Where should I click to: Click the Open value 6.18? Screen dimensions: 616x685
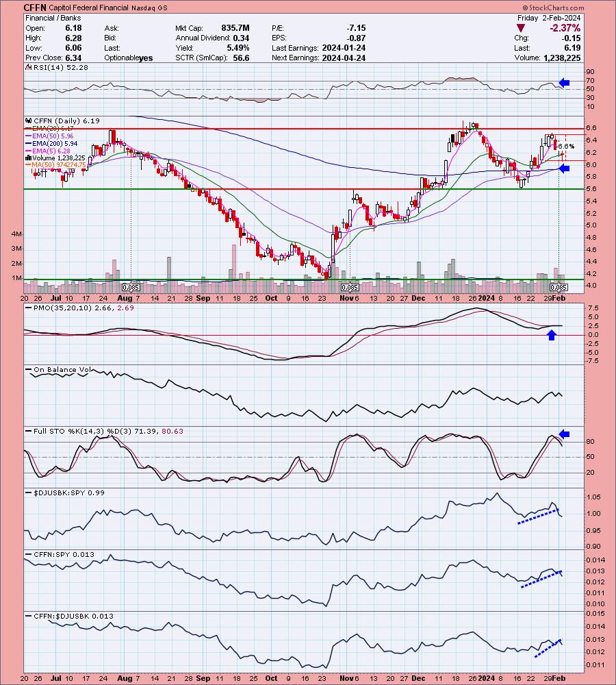click(73, 28)
